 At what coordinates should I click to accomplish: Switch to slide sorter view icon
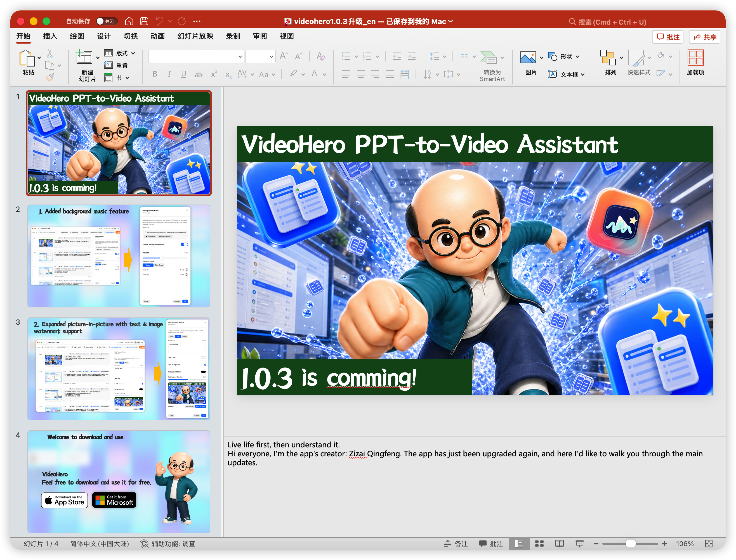tap(539, 544)
